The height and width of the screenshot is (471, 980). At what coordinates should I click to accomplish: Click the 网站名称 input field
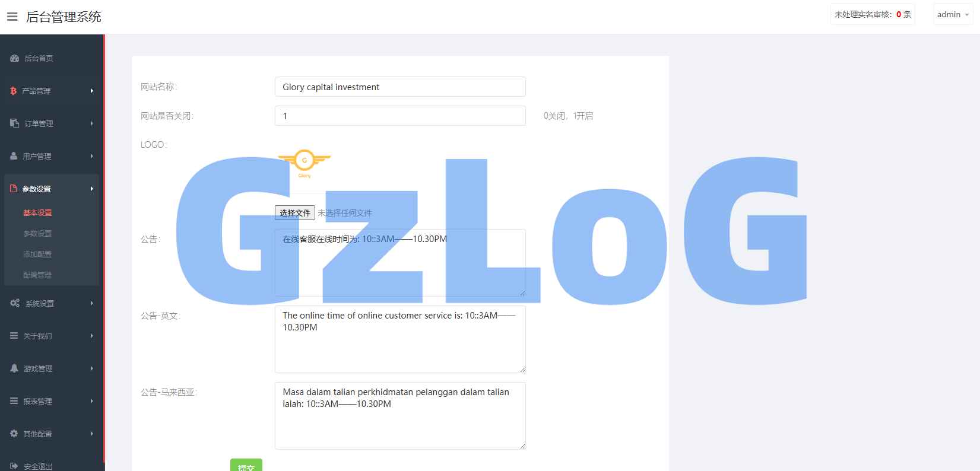pos(400,87)
